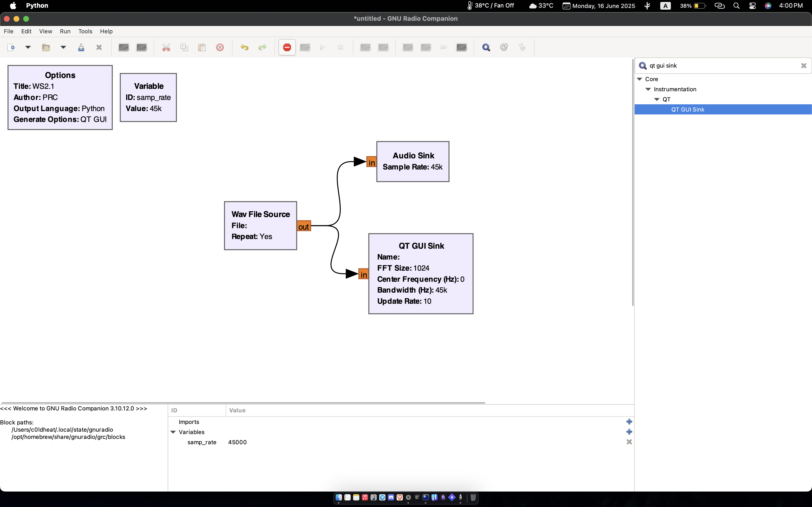812x507 pixels.
Task: Click the save flowgraph icon
Action: click(x=81, y=47)
